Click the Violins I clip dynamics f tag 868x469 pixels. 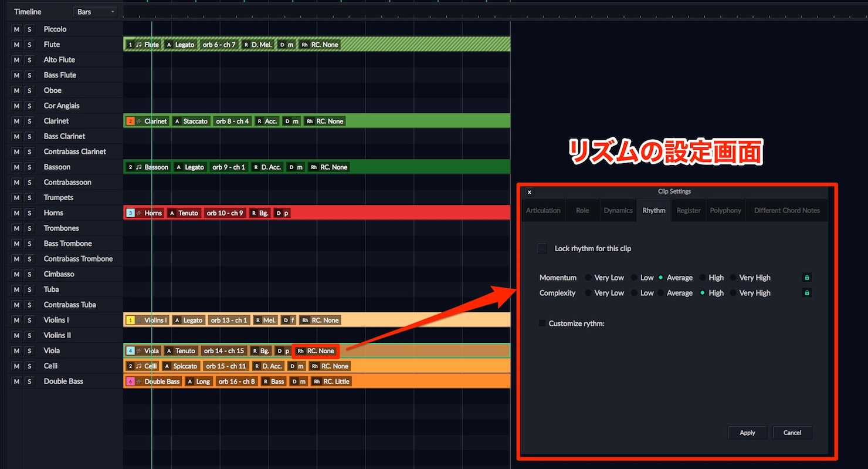pyautogui.click(x=288, y=320)
